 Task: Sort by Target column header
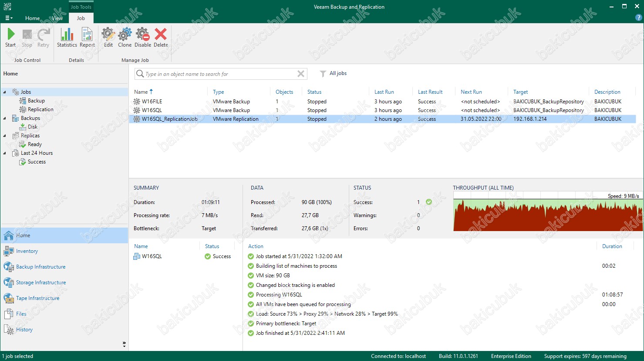(x=520, y=92)
